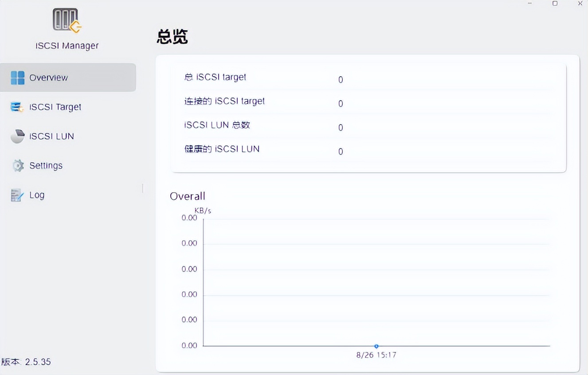Show the Log text label page

pyautogui.click(x=37, y=195)
